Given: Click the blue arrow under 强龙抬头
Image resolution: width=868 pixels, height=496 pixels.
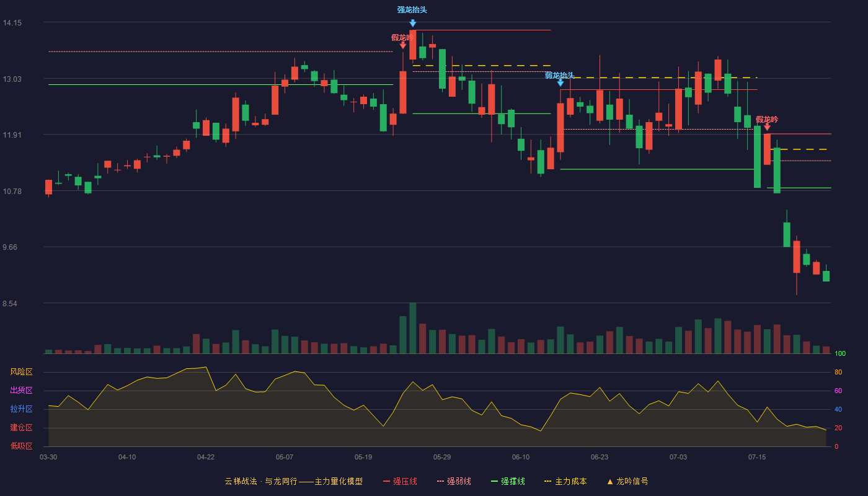Looking at the screenshot, I should point(413,23).
